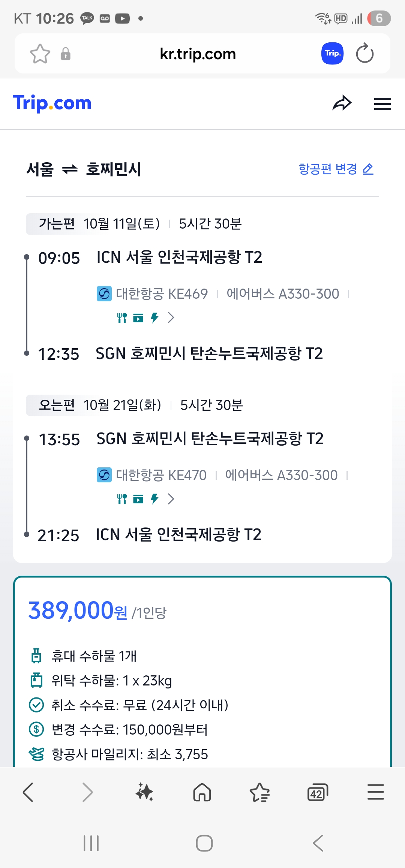Go back with browser back arrow
The height and width of the screenshot is (868, 405).
(x=28, y=792)
